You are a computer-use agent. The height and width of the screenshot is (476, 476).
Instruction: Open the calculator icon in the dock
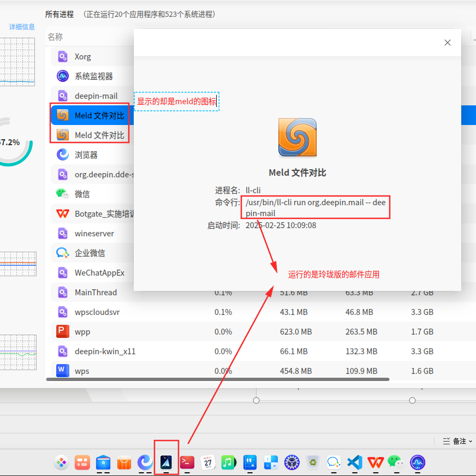click(271, 462)
